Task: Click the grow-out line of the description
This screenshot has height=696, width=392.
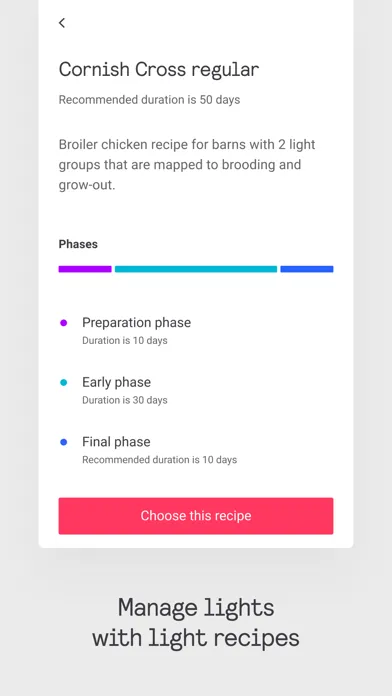Action: click(x=87, y=185)
